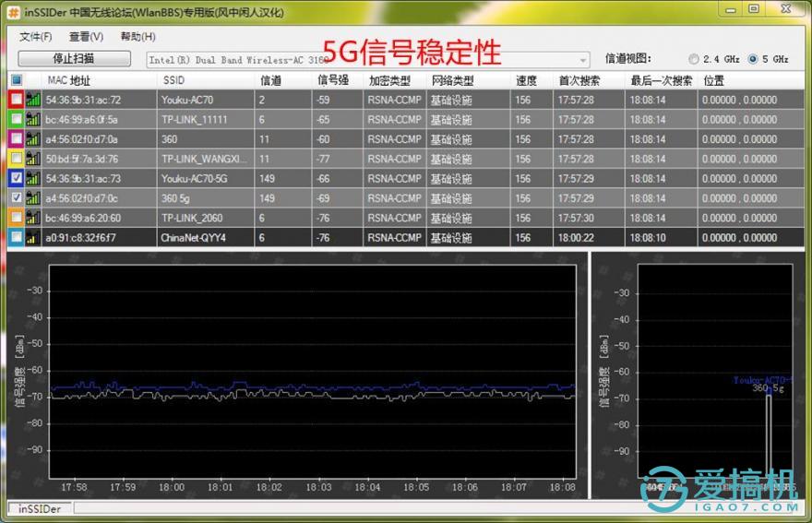This screenshot has height=523, width=812.
Task: Sort by 加密类型 column header
Action: (395, 80)
